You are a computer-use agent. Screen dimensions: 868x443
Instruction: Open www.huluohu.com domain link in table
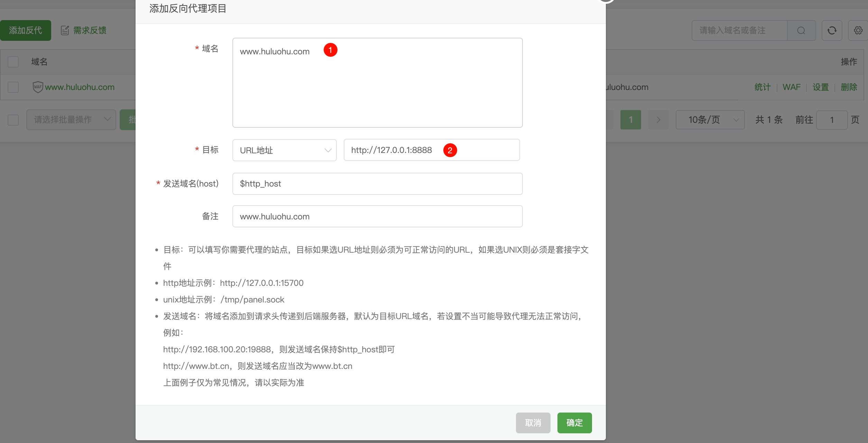pyautogui.click(x=80, y=87)
